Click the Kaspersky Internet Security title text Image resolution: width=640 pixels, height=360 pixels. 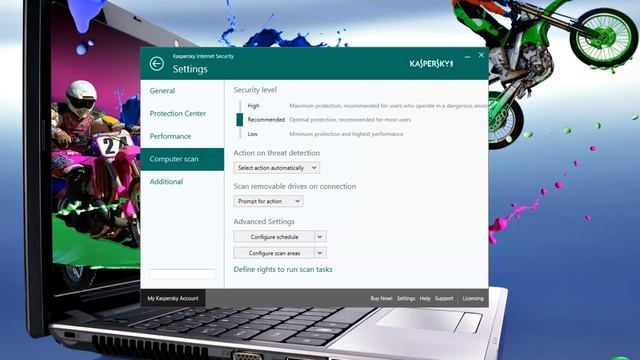pos(203,56)
